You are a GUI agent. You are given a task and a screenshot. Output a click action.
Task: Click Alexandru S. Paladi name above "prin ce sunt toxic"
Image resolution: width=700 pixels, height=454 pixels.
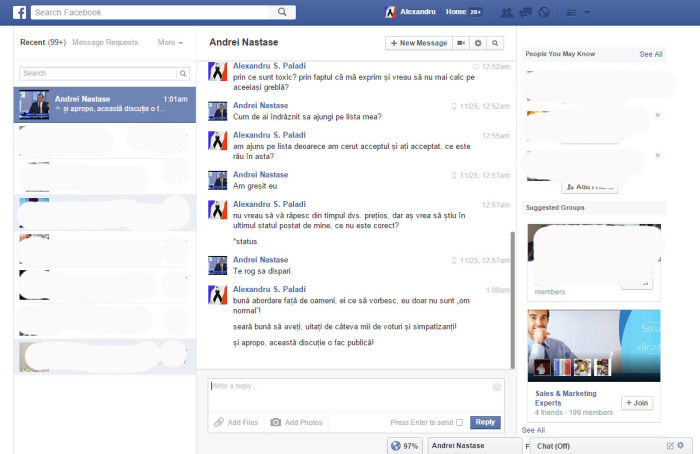click(x=269, y=66)
